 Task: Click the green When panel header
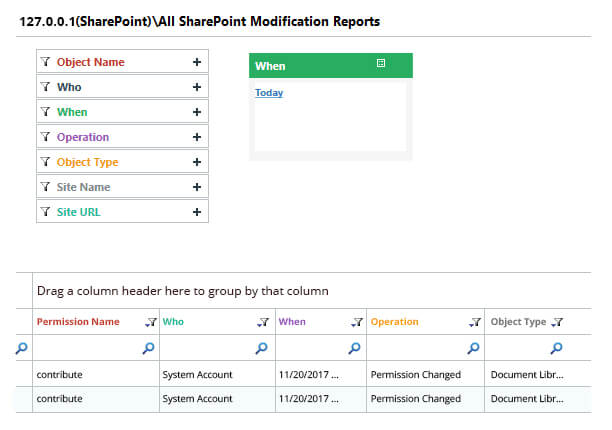[x=331, y=66]
